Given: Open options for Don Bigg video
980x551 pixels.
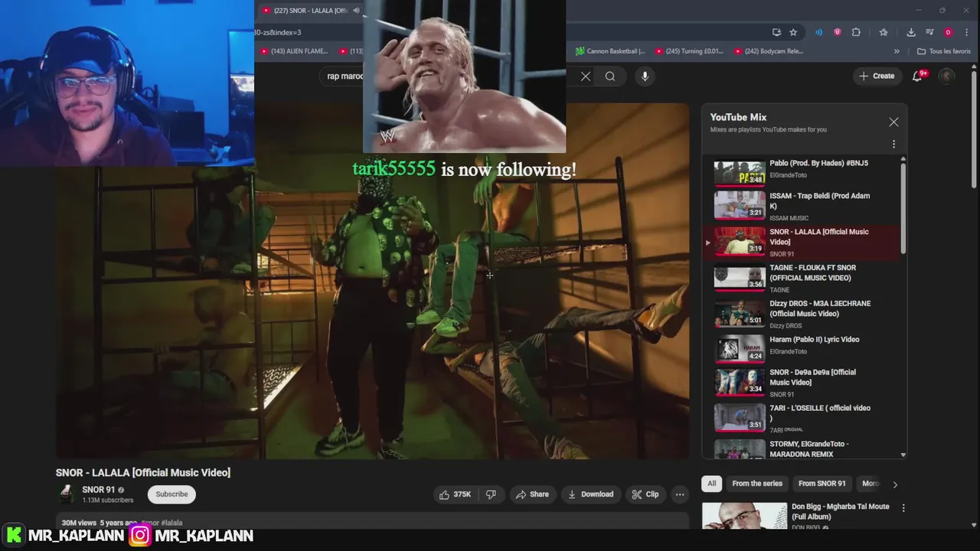Looking at the screenshot, I should pos(903,507).
